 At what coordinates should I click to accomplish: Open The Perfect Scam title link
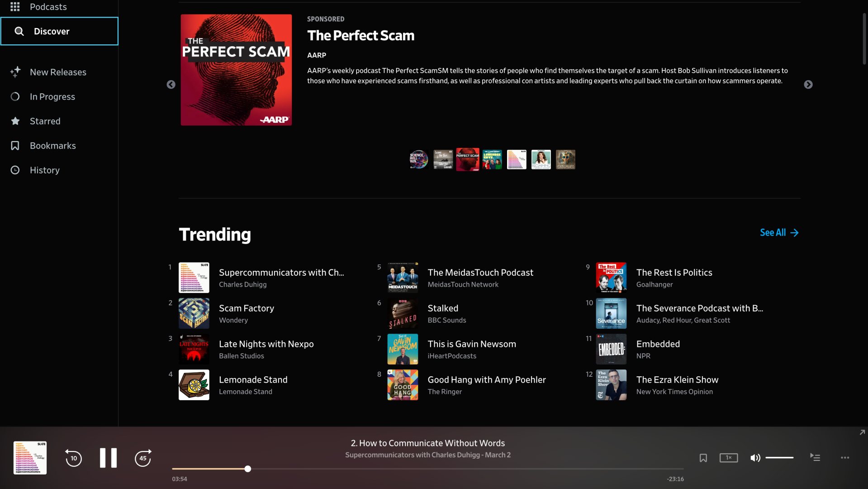point(360,35)
